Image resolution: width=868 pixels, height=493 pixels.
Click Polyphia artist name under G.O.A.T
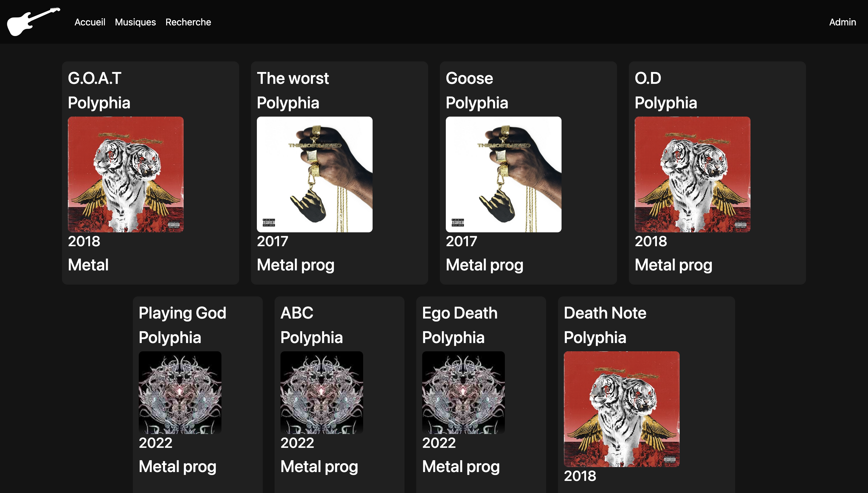[x=99, y=103]
